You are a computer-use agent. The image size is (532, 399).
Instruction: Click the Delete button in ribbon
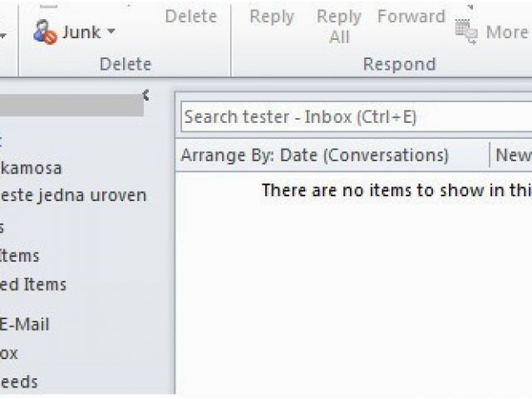[x=191, y=17]
